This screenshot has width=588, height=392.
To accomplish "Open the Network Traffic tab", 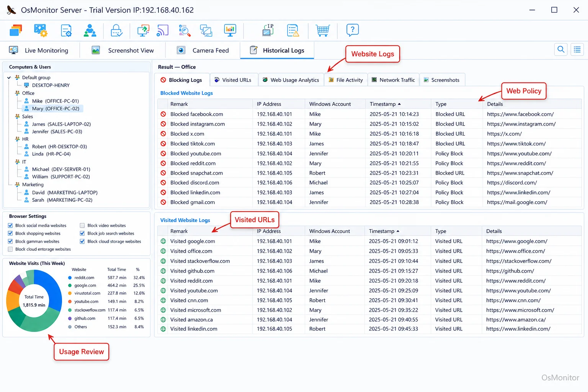I will tap(393, 80).
